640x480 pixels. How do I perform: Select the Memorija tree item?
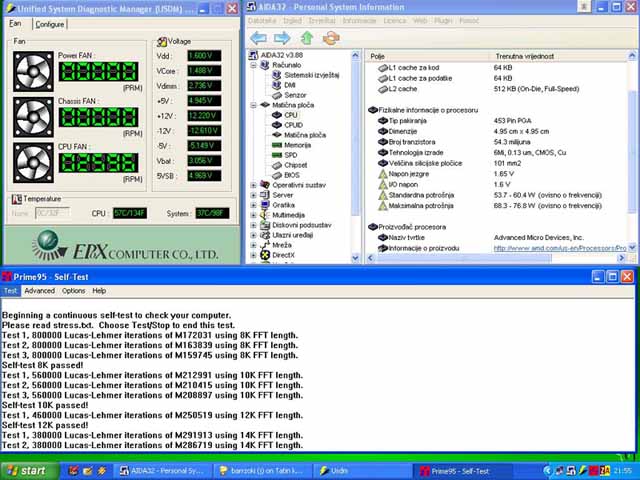click(290, 145)
